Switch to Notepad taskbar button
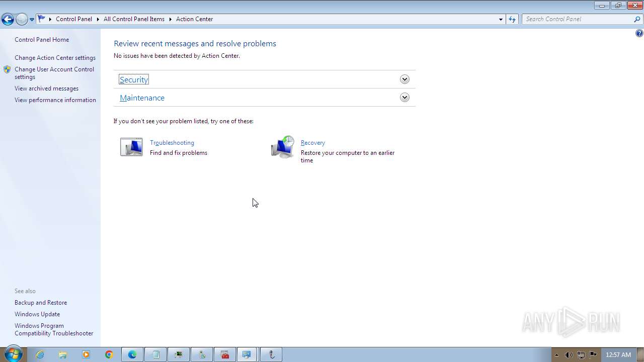 [155, 354]
